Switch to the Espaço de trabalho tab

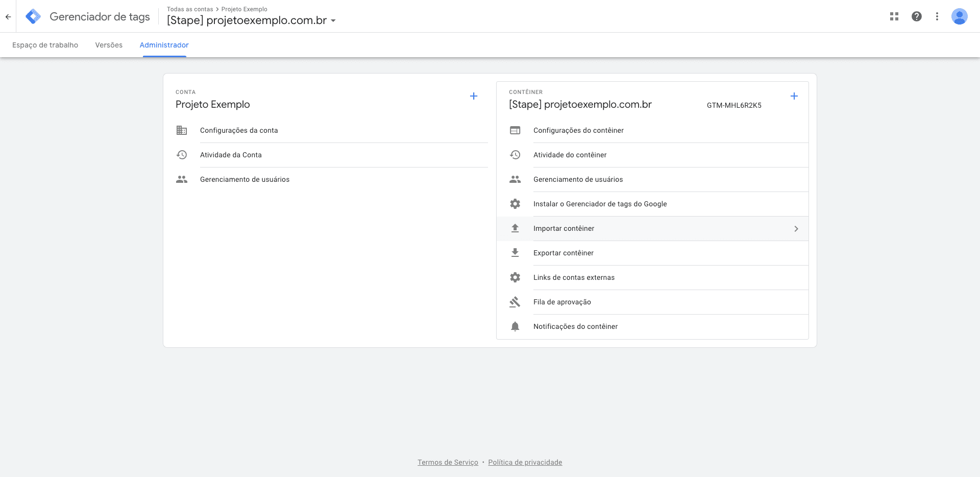tap(45, 45)
